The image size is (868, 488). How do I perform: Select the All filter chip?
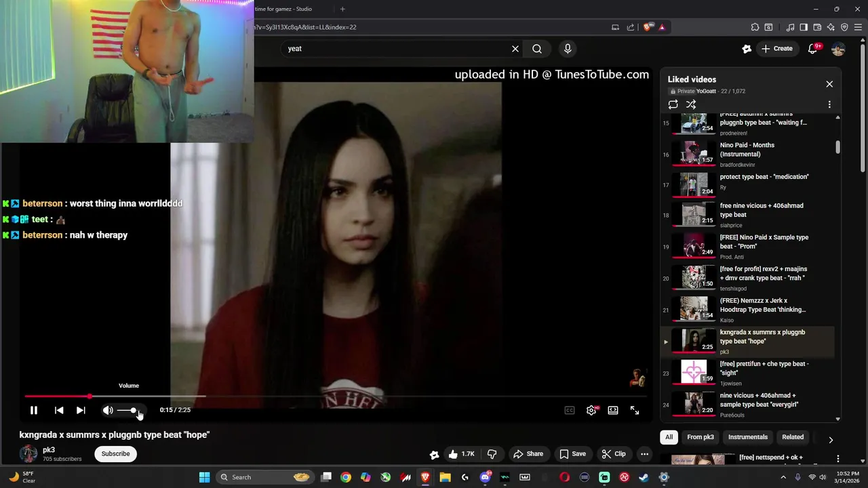669,437
